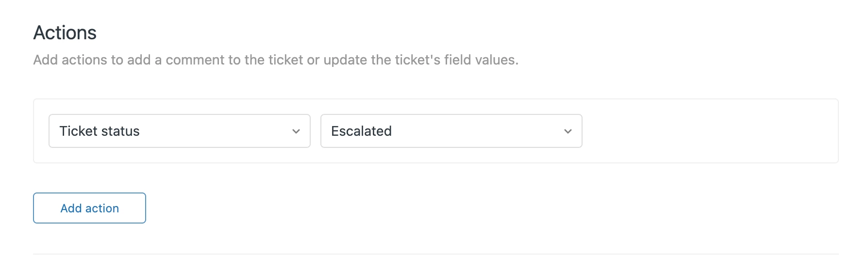Screen dimensions: 868x256
Task: Click the word 'ticket' in the description
Action: [285, 60]
